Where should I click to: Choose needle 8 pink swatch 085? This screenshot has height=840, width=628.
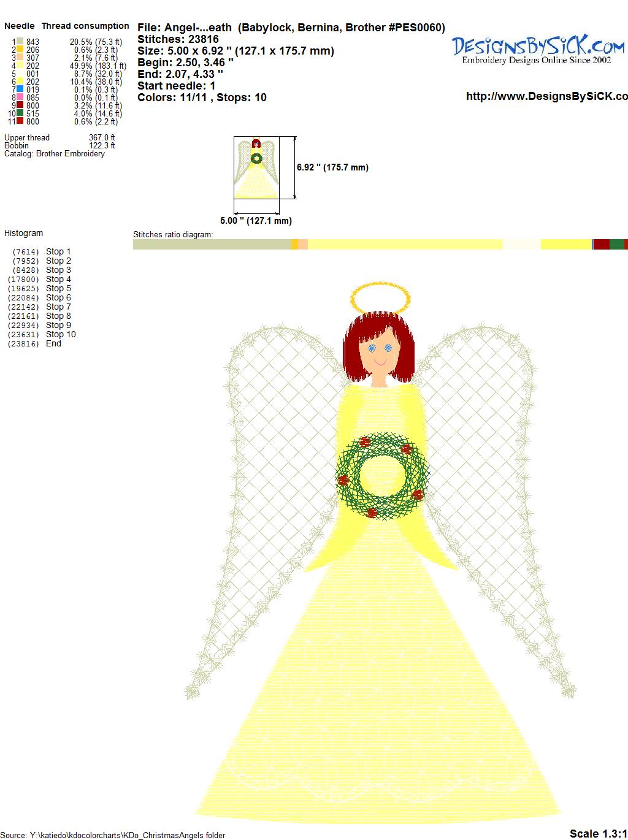tap(20, 97)
